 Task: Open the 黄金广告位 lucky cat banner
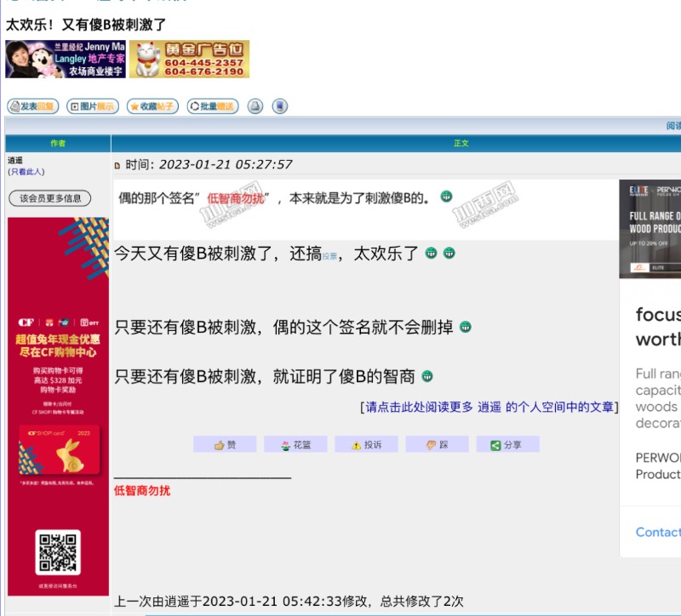point(189,59)
